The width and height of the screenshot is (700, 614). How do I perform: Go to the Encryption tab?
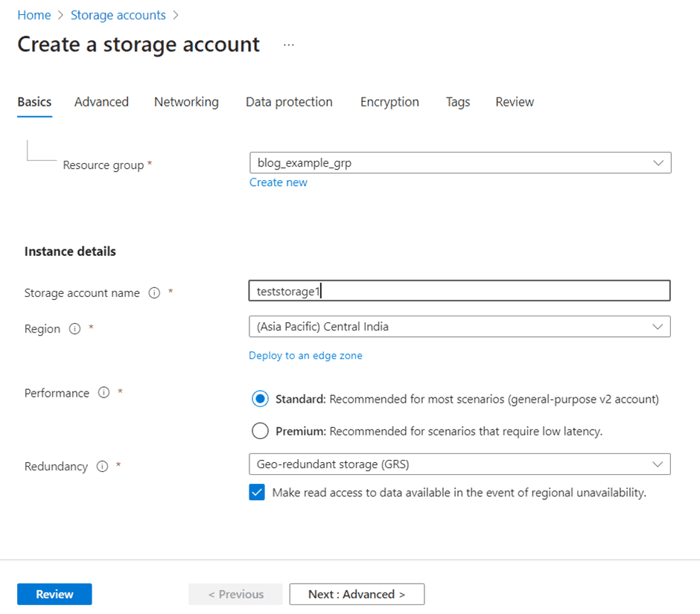[x=389, y=102]
